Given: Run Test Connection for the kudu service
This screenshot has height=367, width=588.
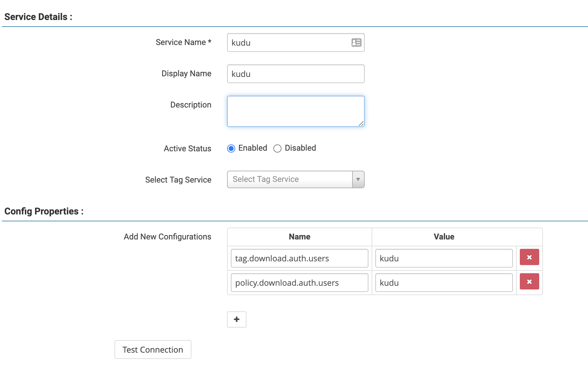Looking at the screenshot, I should pyautogui.click(x=152, y=349).
